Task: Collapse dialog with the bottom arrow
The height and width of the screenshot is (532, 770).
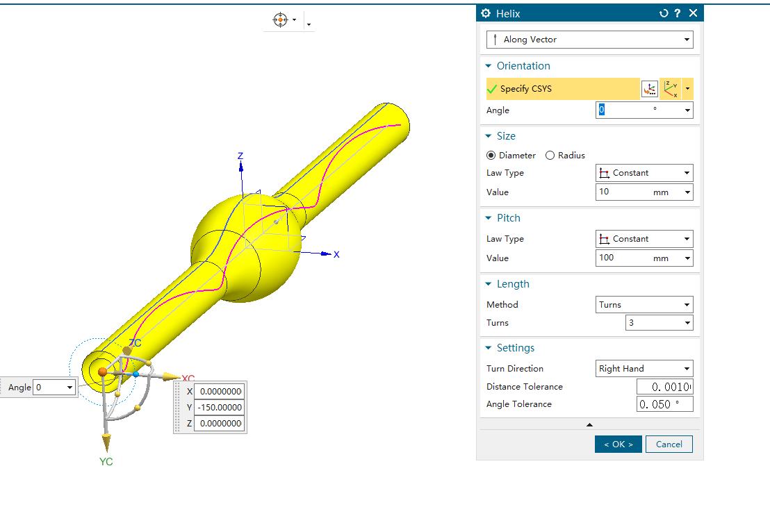Action: (x=590, y=424)
